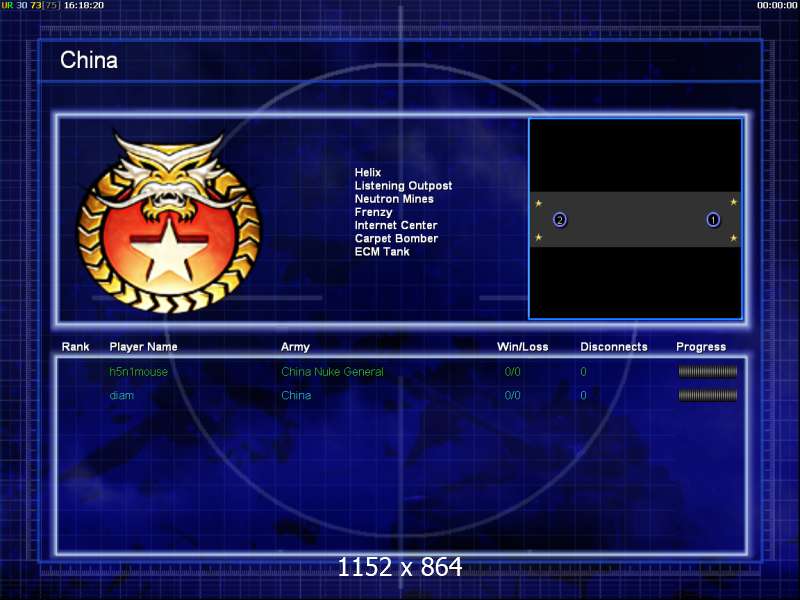Select start position marker 2 on minimap
This screenshot has height=600, width=800.
pyautogui.click(x=560, y=220)
